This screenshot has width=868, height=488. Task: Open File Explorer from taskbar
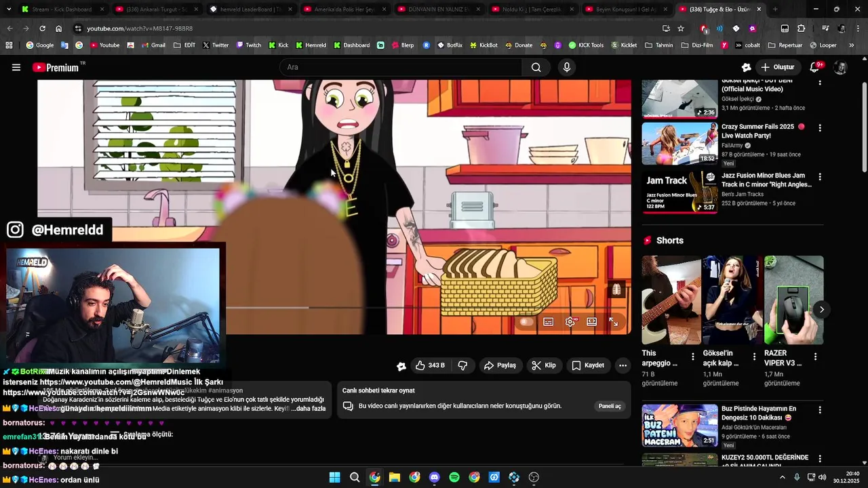395,477
